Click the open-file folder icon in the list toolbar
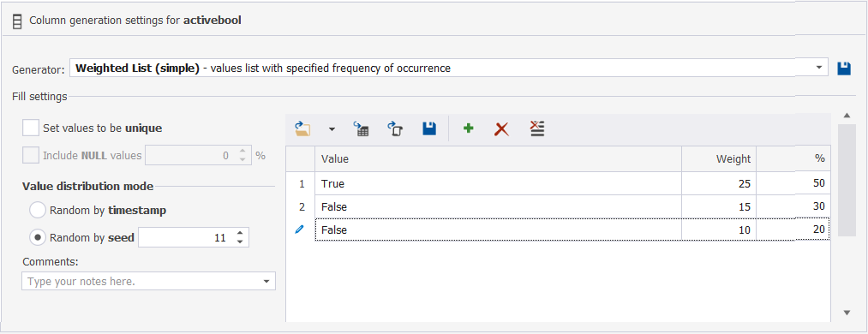Image resolution: width=868 pixels, height=334 pixels. (302, 128)
